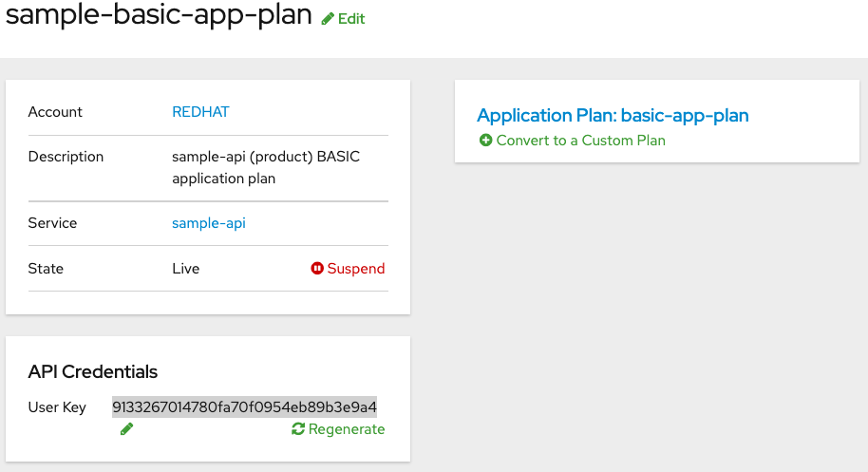Click Convert to a Custom Plan text

[x=580, y=141]
